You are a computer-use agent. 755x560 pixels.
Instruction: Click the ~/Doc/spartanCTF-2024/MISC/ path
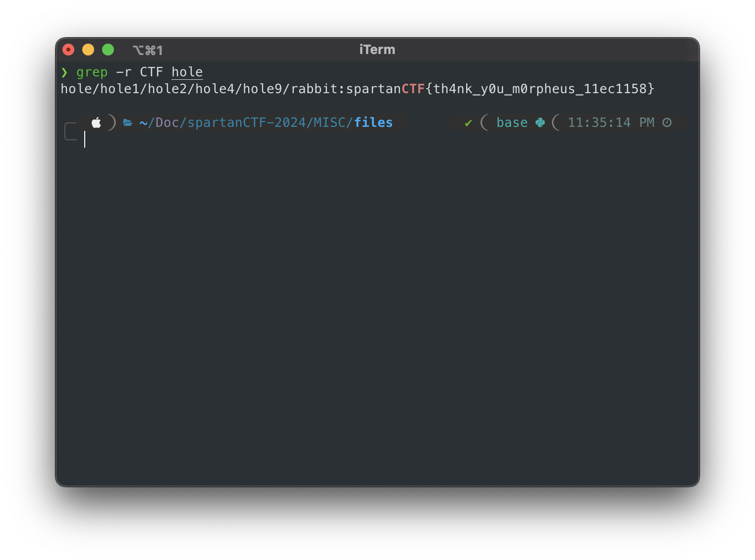[246, 122]
